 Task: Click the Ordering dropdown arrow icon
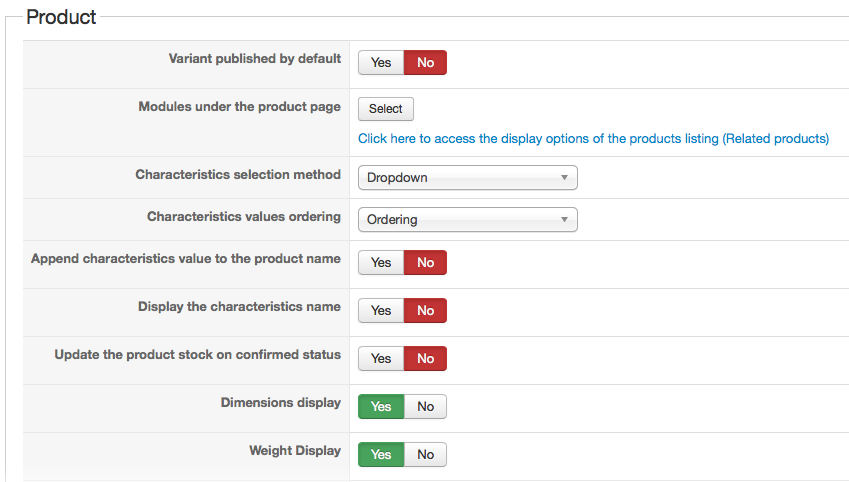[x=565, y=220]
